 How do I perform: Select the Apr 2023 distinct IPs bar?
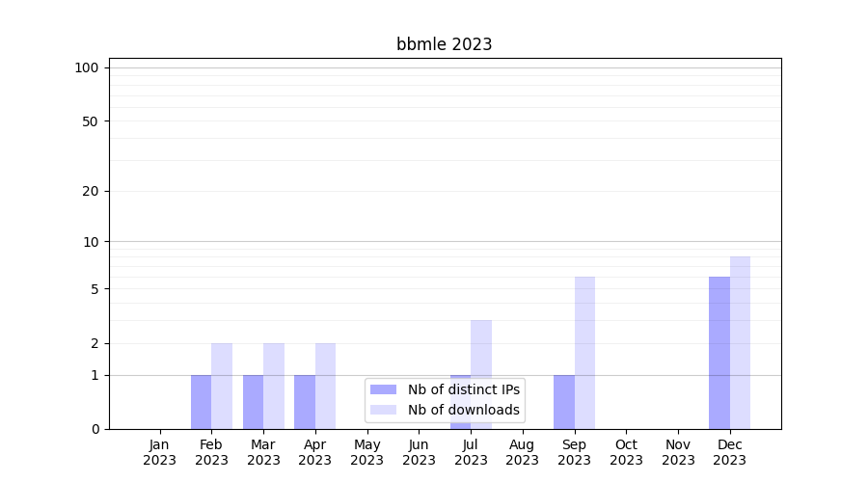coord(305,402)
